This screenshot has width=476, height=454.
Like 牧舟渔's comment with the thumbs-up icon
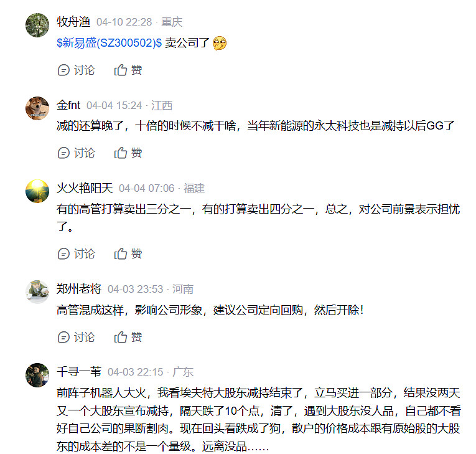[121, 70]
